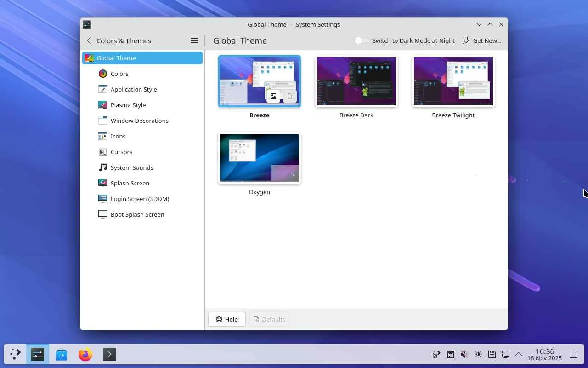Open the Icons settings page
The image size is (588, 368).
click(142, 136)
